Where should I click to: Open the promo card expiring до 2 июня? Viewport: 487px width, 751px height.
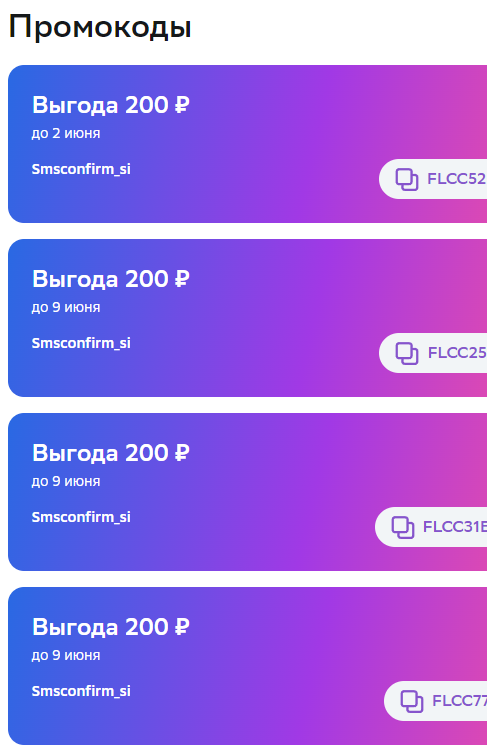point(248,144)
